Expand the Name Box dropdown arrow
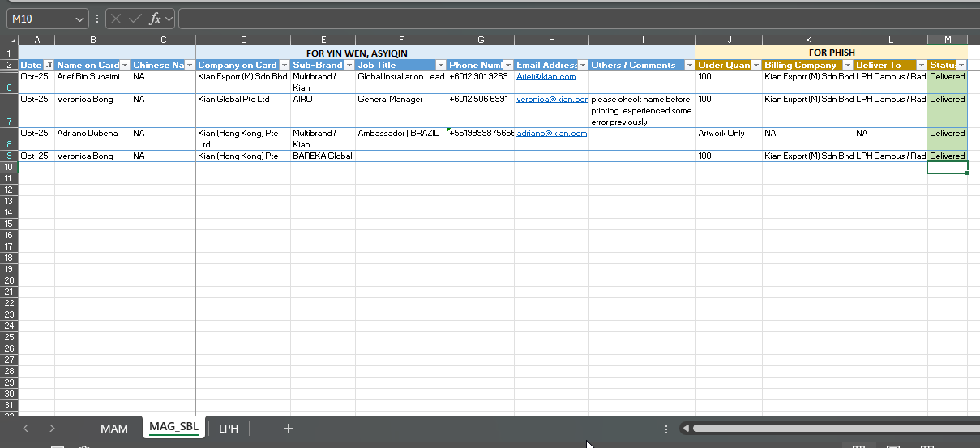Image resolution: width=980 pixels, height=448 pixels. 80,19
